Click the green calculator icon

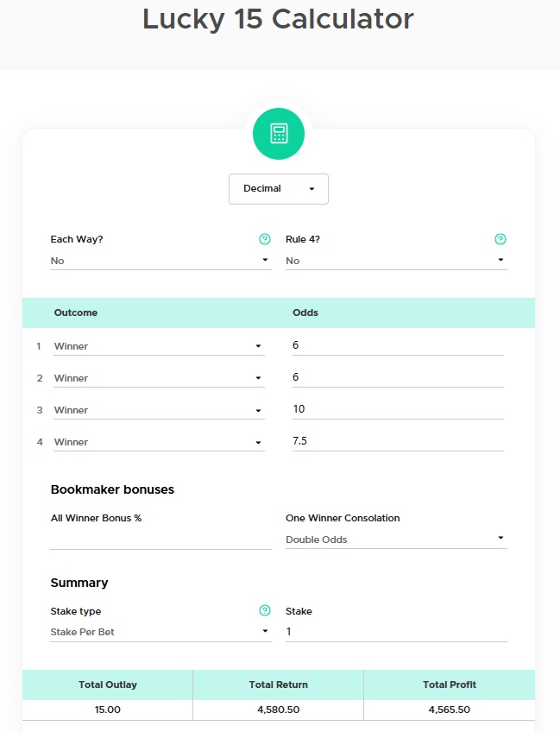point(279,134)
